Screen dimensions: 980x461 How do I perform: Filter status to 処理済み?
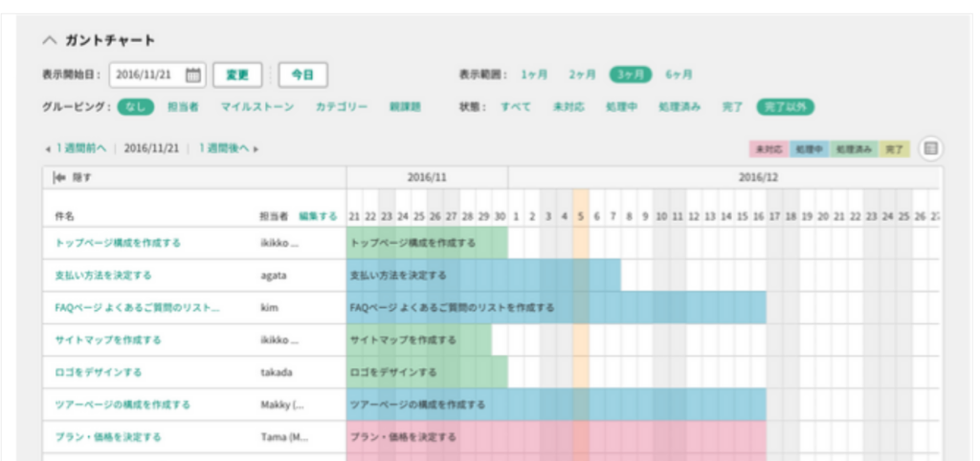[x=679, y=107]
